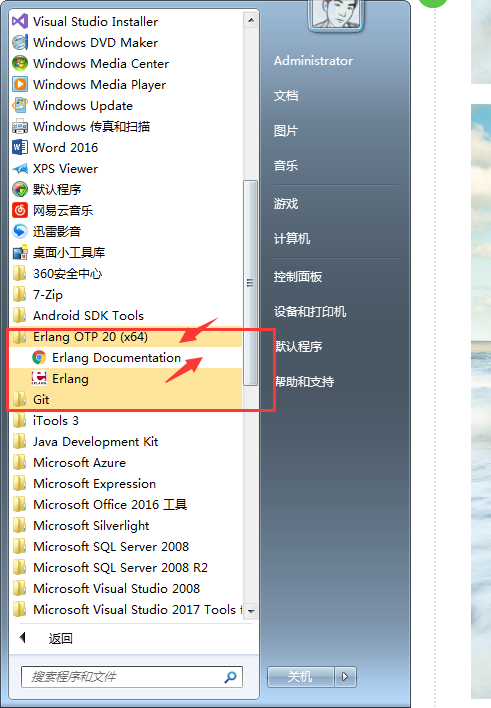Click the Windows Media Center icon
491x708 pixels.
[20, 63]
